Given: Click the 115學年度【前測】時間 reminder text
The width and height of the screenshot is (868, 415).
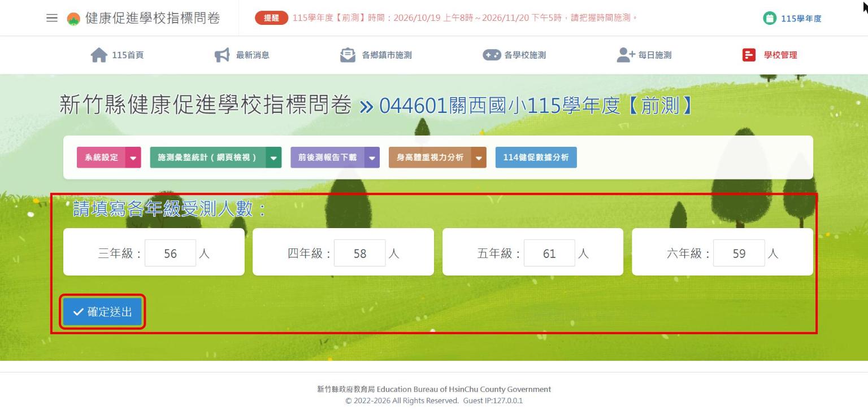Looking at the screenshot, I should (465, 18).
